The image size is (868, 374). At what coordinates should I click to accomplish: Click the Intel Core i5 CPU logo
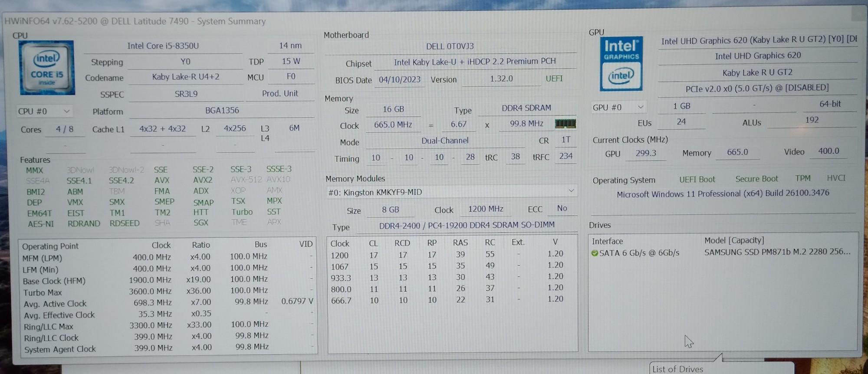pyautogui.click(x=47, y=68)
